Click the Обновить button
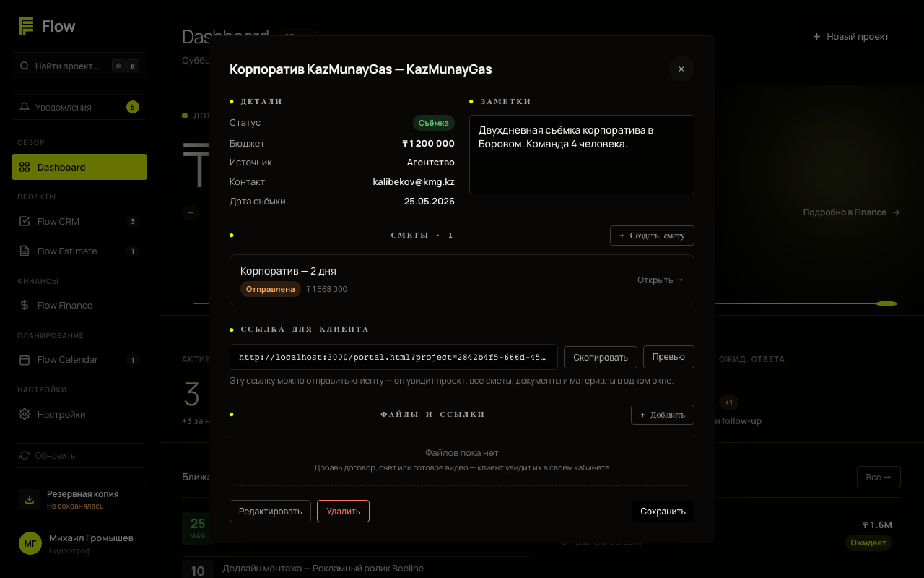 (x=79, y=455)
